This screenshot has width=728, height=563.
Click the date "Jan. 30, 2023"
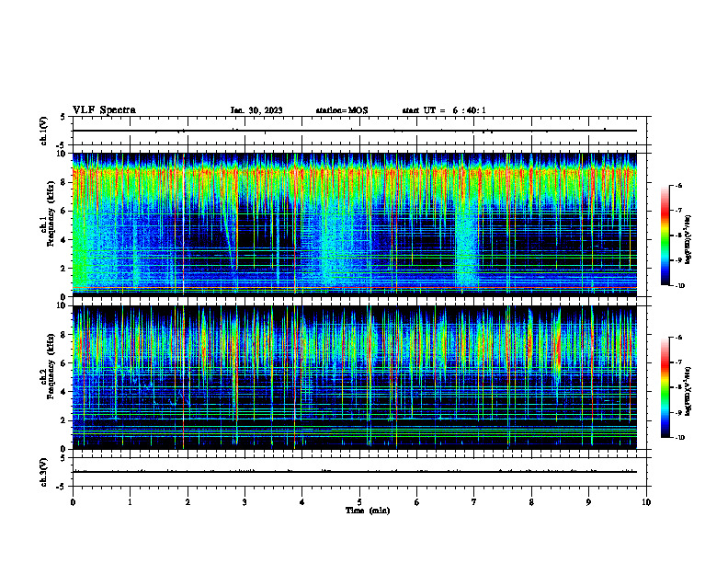click(x=256, y=110)
